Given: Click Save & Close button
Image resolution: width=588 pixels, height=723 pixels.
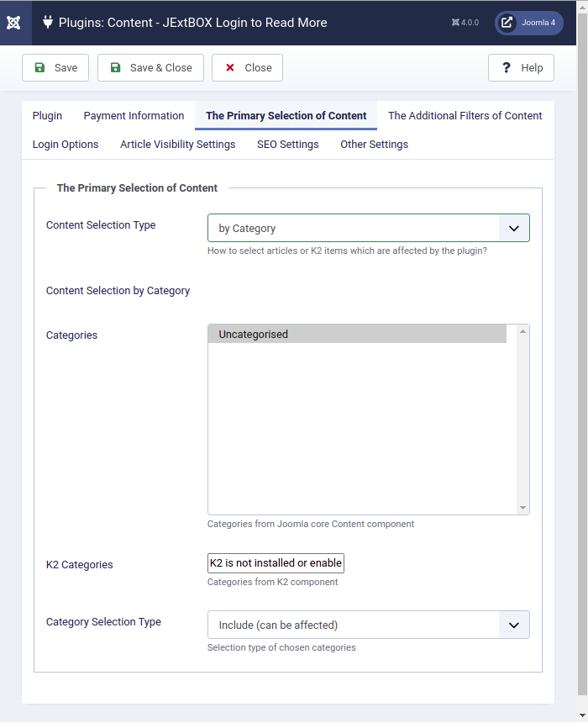Looking at the screenshot, I should coord(150,68).
